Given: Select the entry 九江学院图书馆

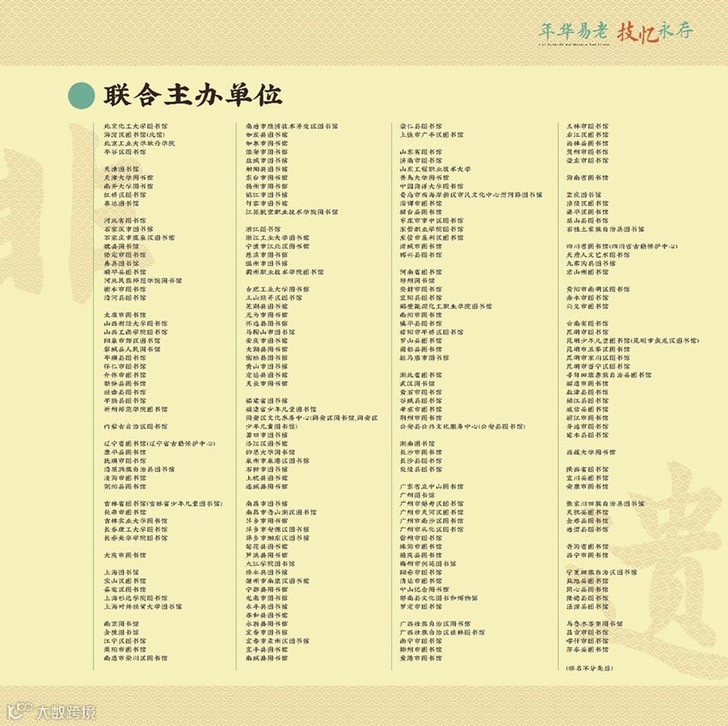Looking at the screenshot, I should point(270,564).
